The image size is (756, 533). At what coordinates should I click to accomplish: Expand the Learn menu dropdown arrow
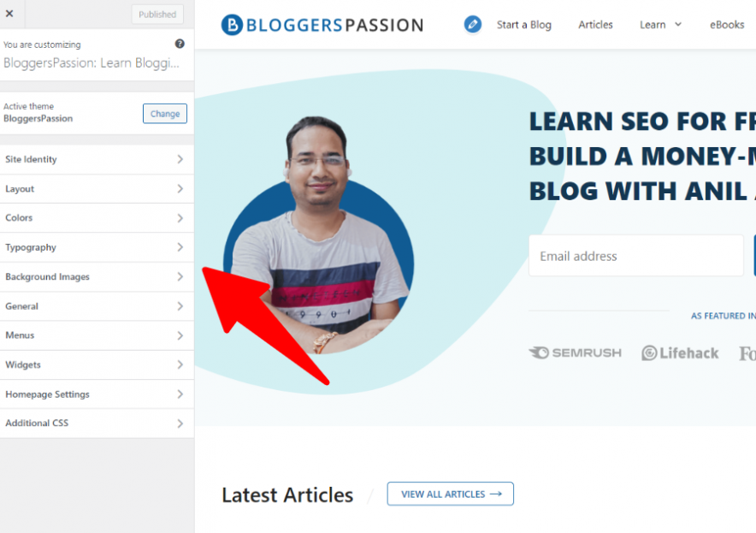(678, 25)
